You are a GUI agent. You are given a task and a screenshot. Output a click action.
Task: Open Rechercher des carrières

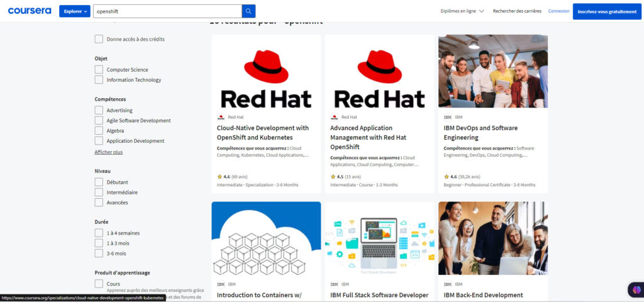517,11
